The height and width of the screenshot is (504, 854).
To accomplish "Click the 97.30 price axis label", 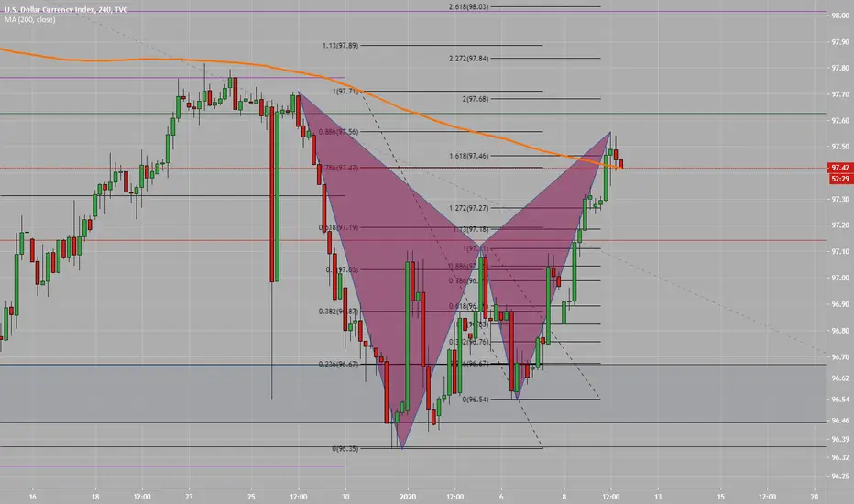I will [840, 200].
